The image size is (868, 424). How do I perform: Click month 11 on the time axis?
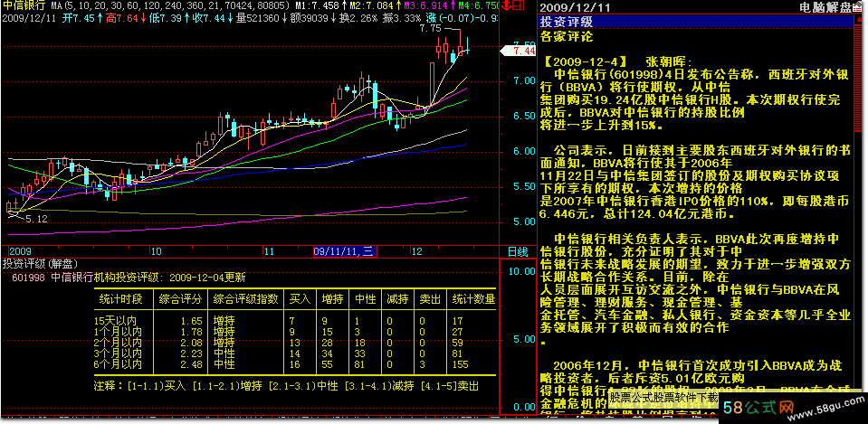(269, 252)
